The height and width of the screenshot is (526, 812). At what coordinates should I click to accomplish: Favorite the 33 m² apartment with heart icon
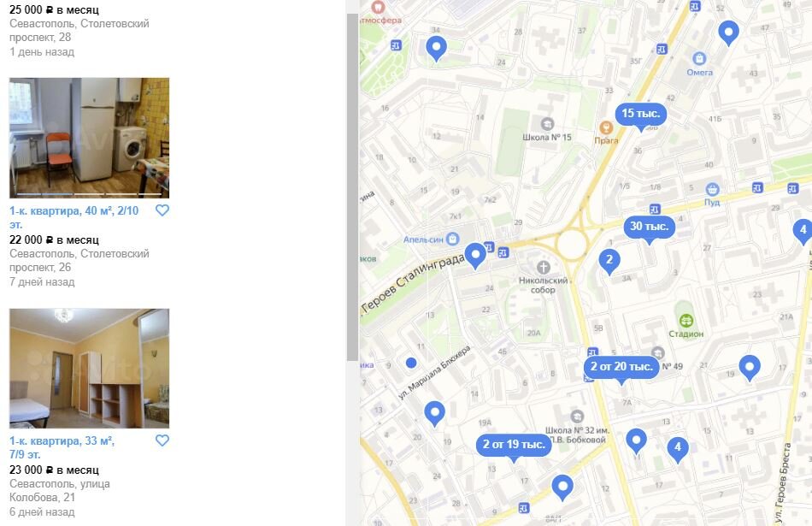162,440
